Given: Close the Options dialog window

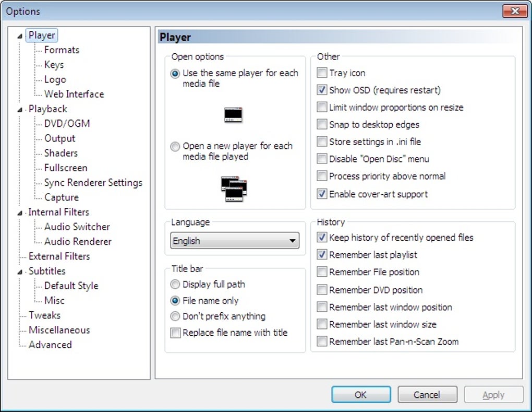Looking at the screenshot, I should [x=515, y=11].
